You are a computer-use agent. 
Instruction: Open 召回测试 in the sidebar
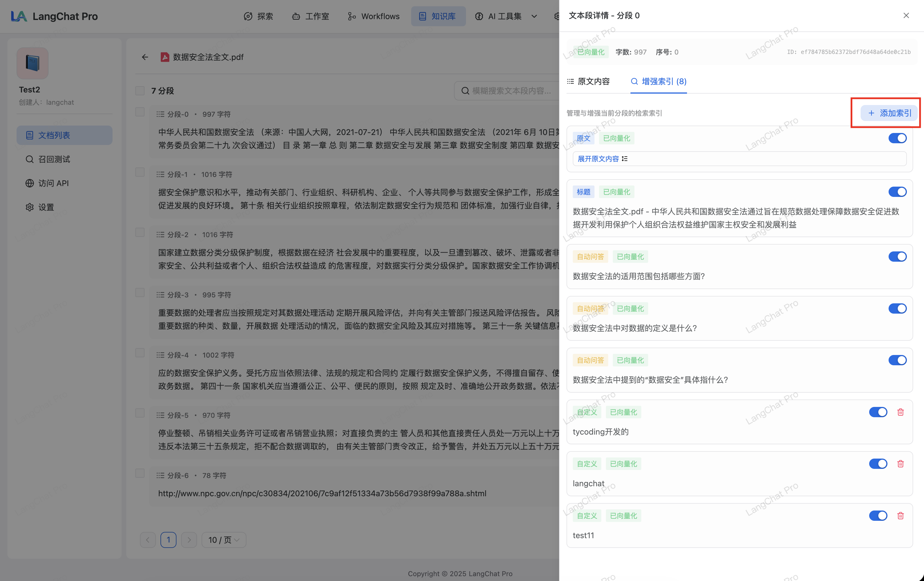(54, 159)
